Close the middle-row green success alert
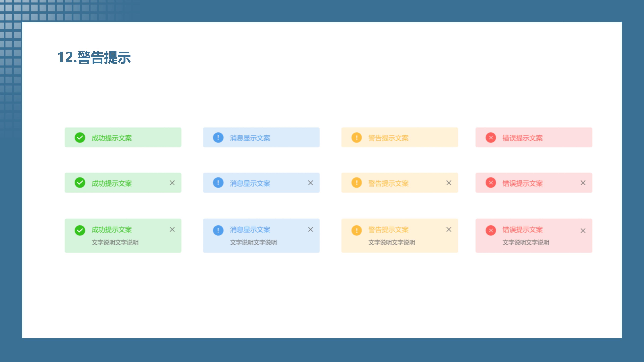 coord(172,183)
